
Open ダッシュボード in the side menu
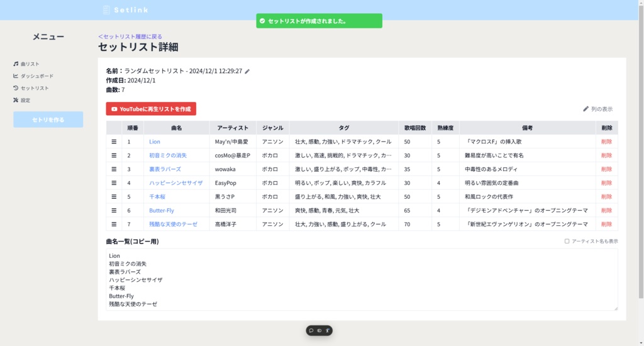click(33, 76)
